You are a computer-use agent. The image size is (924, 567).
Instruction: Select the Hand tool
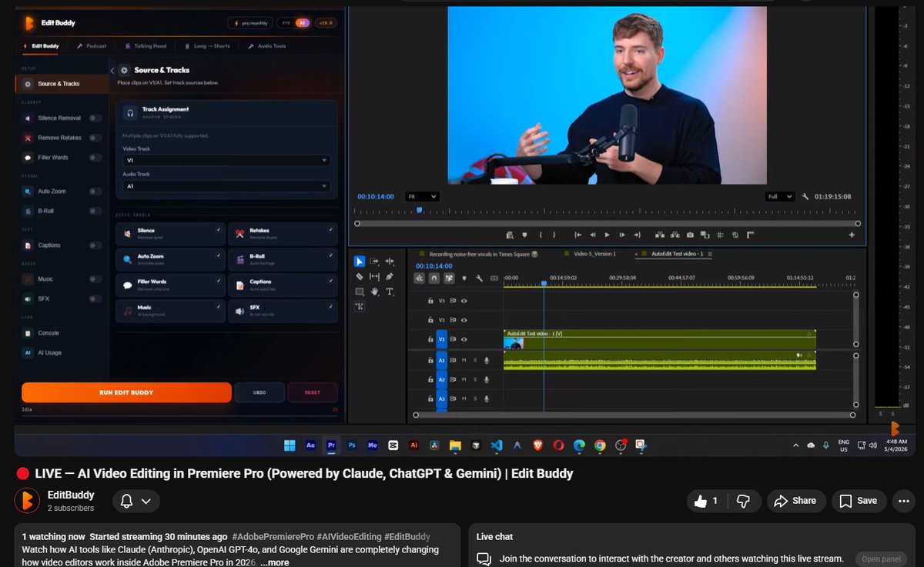pos(375,292)
